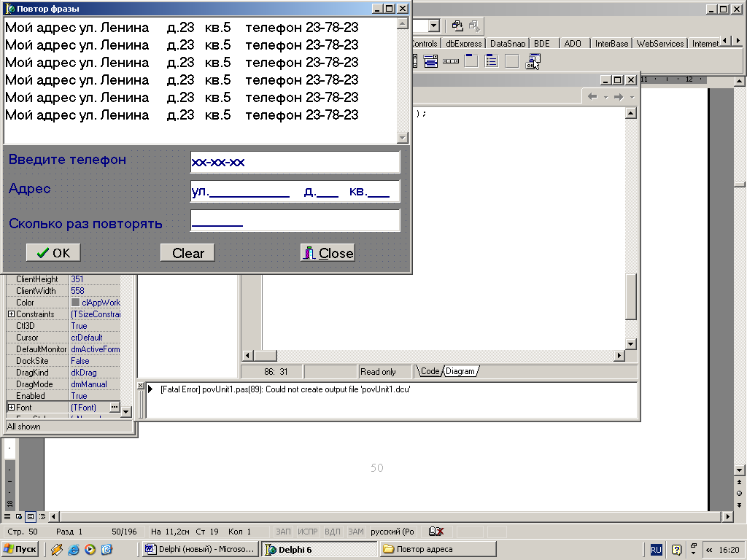The height and width of the screenshot is (560, 747).
Task: Click the Set debug desktop icon
Action: pos(474,26)
